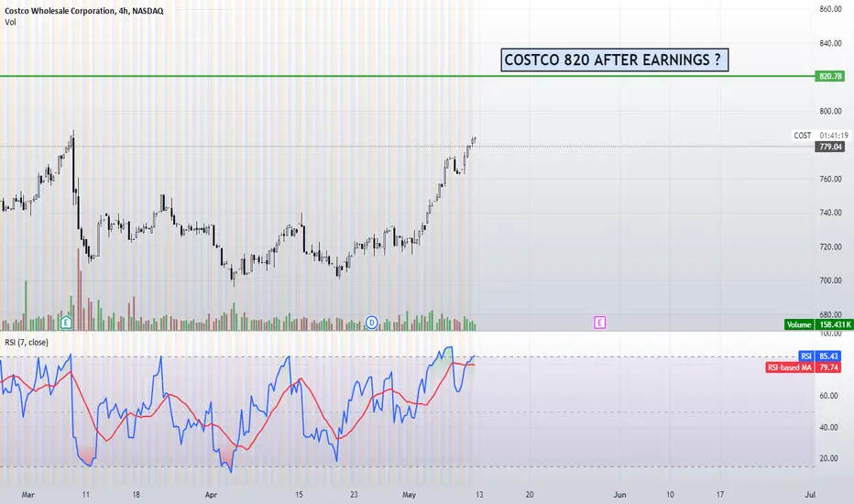Click the Jun date label on time axis
Image resolution: width=854 pixels, height=504 pixels.
[619, 495]
